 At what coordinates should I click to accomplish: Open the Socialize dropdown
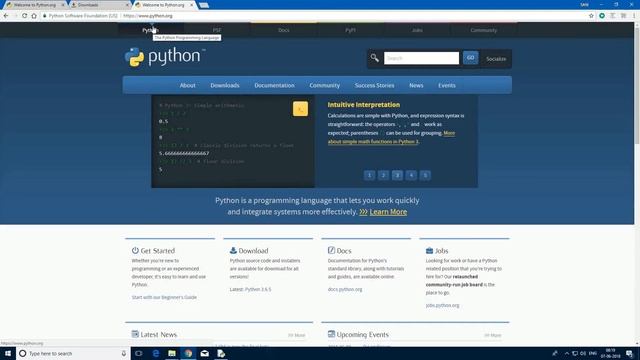[496, 59]
